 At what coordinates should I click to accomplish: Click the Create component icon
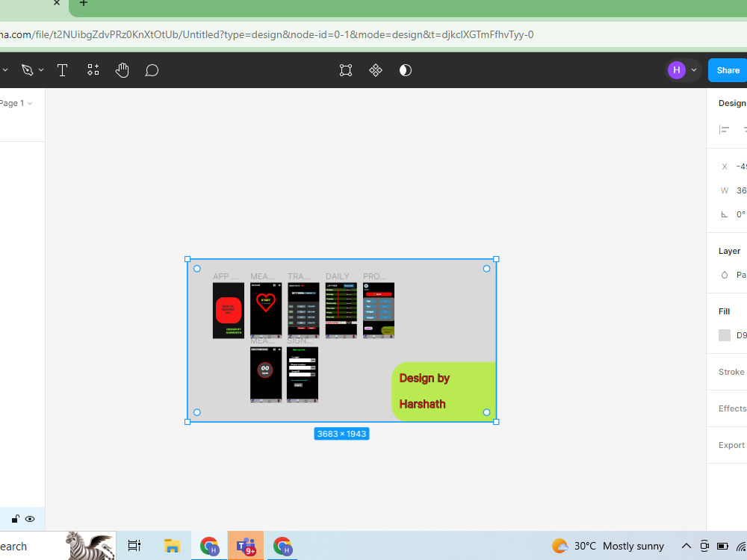(376, 70)
